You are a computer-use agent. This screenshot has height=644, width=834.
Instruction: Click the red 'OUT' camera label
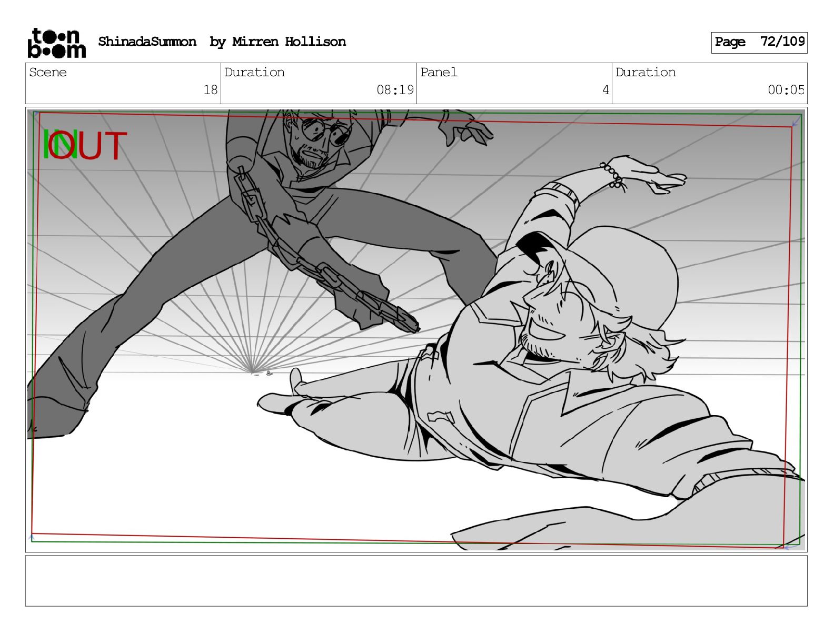(88, 146)
